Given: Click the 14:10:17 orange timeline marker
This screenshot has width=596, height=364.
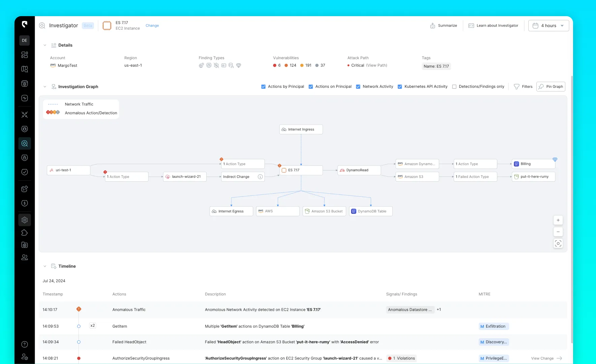Looking at the screenshot, I should (79, 309).
